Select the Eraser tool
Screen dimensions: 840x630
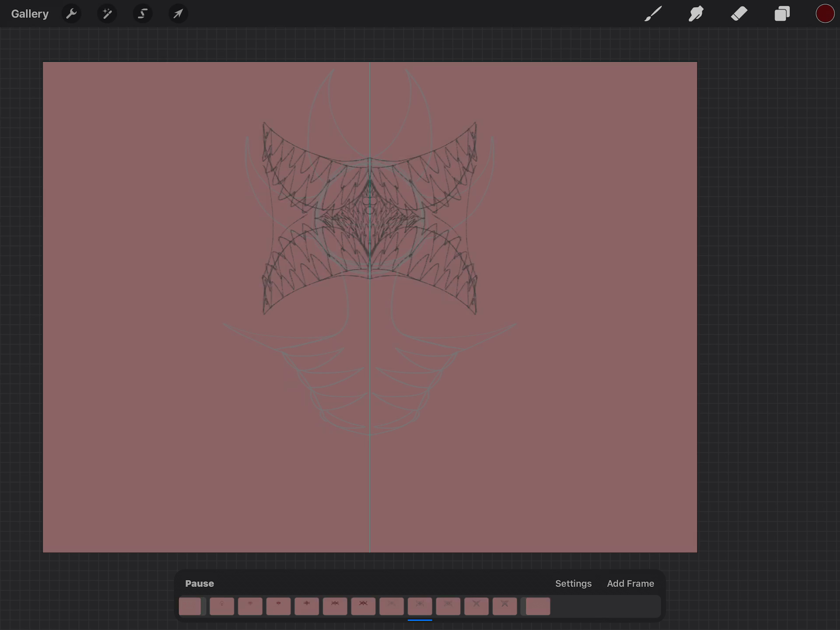[739, 14]
